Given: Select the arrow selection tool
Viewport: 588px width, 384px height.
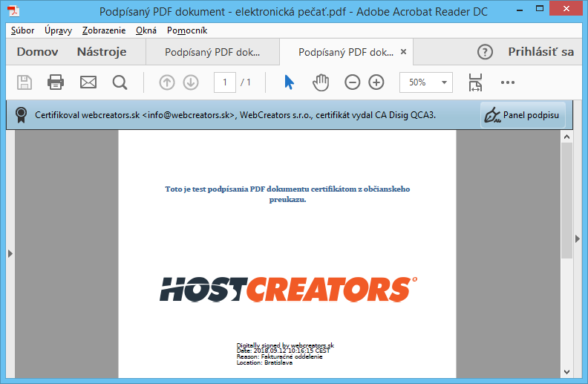Looking at the screenshot, I should coord(289,82).
